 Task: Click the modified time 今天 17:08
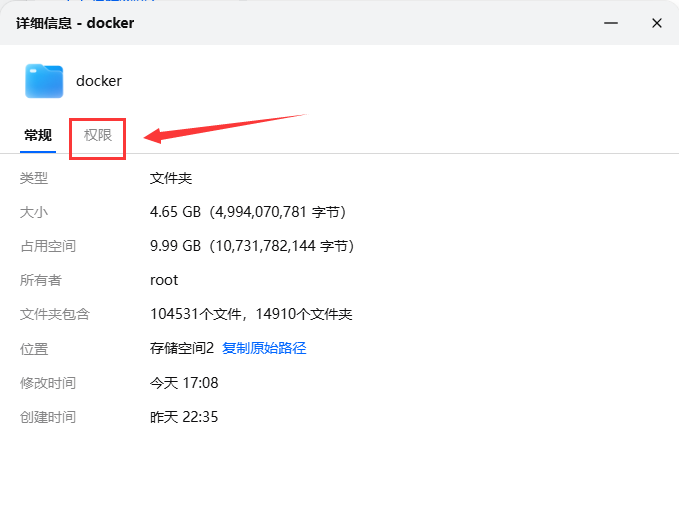[x=184, y=383]
